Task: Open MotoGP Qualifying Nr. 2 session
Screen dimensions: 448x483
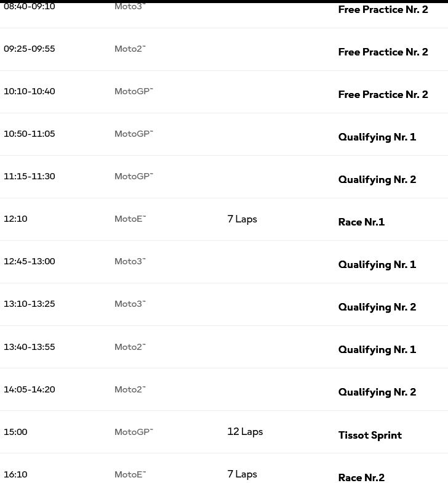Action: (x=377, y=180)
